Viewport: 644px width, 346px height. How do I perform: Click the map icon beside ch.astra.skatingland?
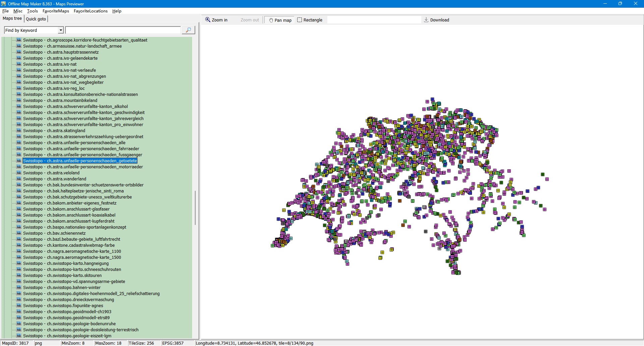click(19, 131)
